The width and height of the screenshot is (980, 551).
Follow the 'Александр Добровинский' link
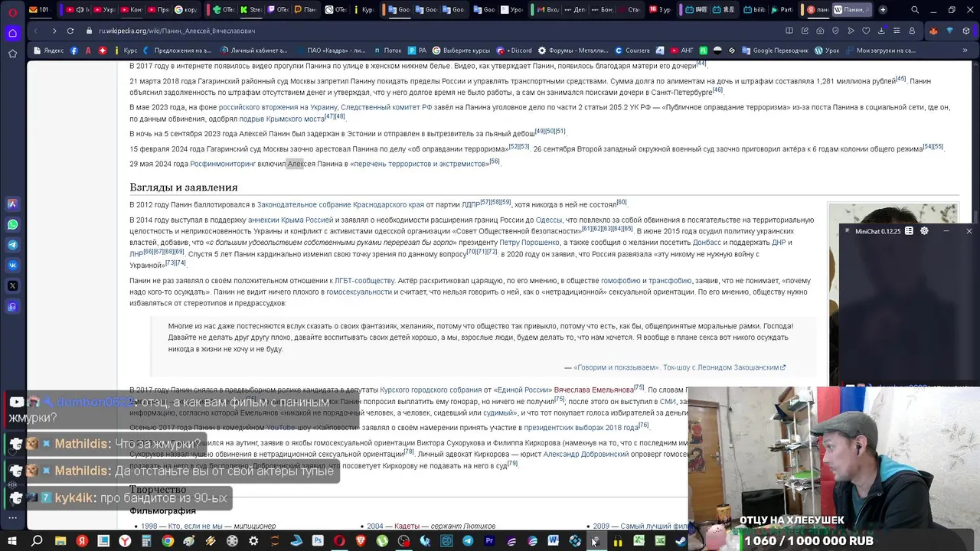click(586, 455)
